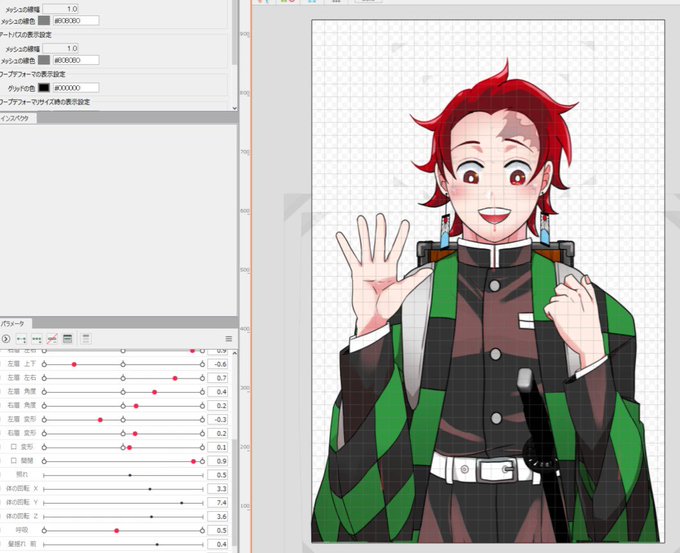Screen dimensions: 680x553
Task: Click mesh color swatch above アートパスの表示設定 heading
Action: tap(44, 20)
